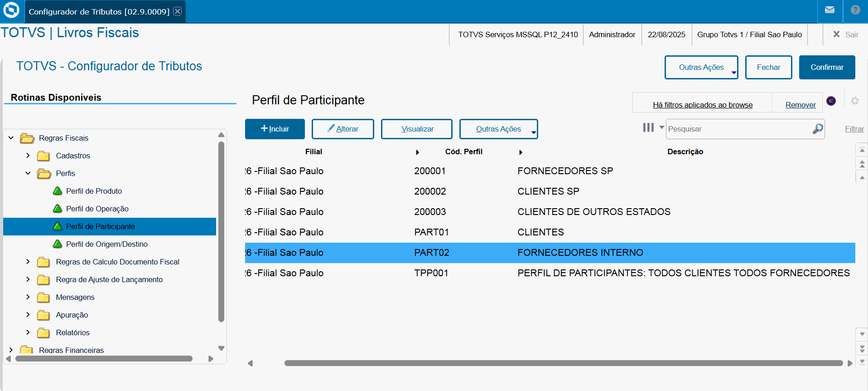Click the Visualizar button
This screenshot has height=391, width=868.
point(417,129)
